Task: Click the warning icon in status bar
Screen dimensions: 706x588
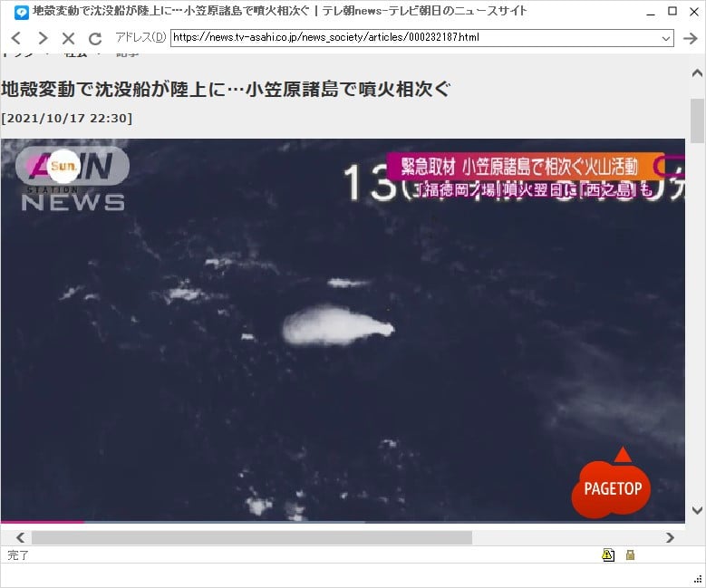Action: (x=608, y=554)
